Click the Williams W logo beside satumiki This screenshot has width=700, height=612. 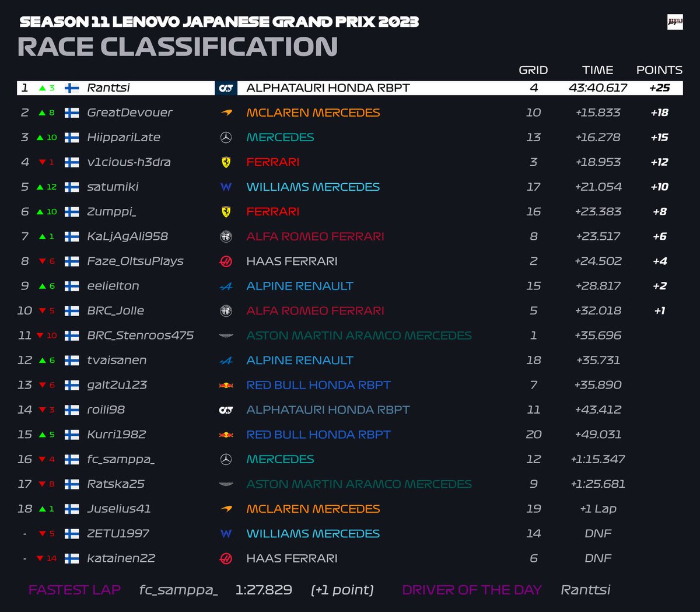[x=226, y=187]
